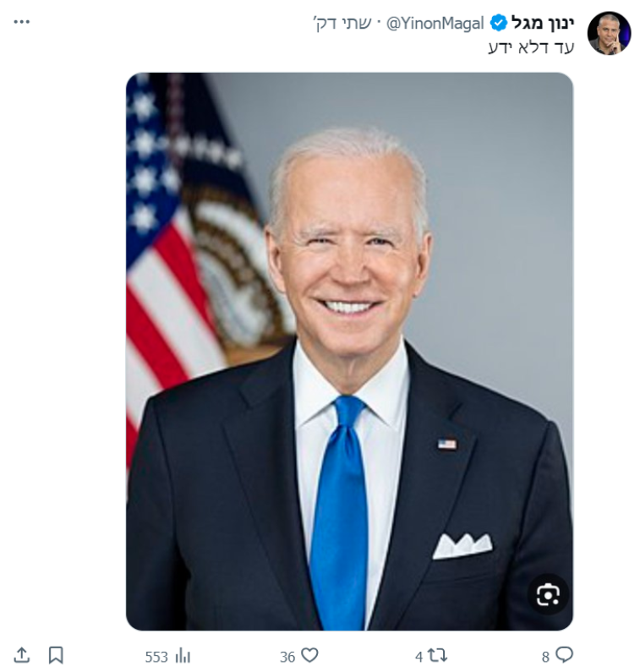Click the repost arrows icon

point(437,655)
